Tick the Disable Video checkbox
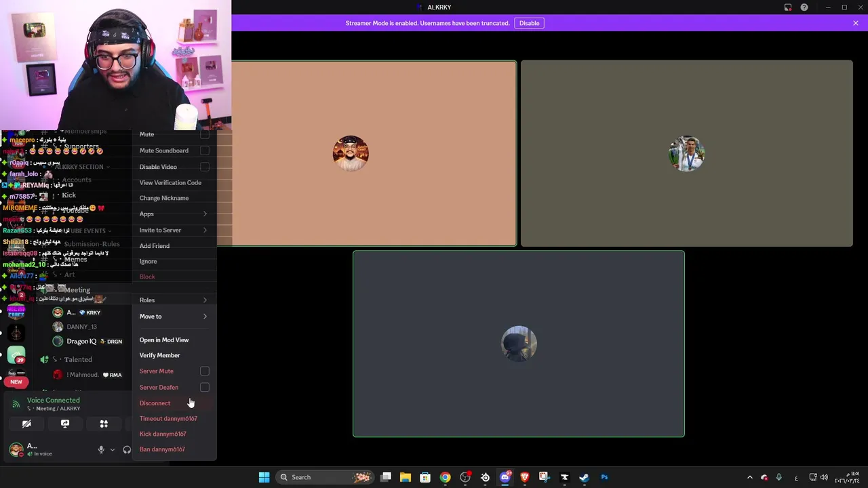 [x=205, y=167]
